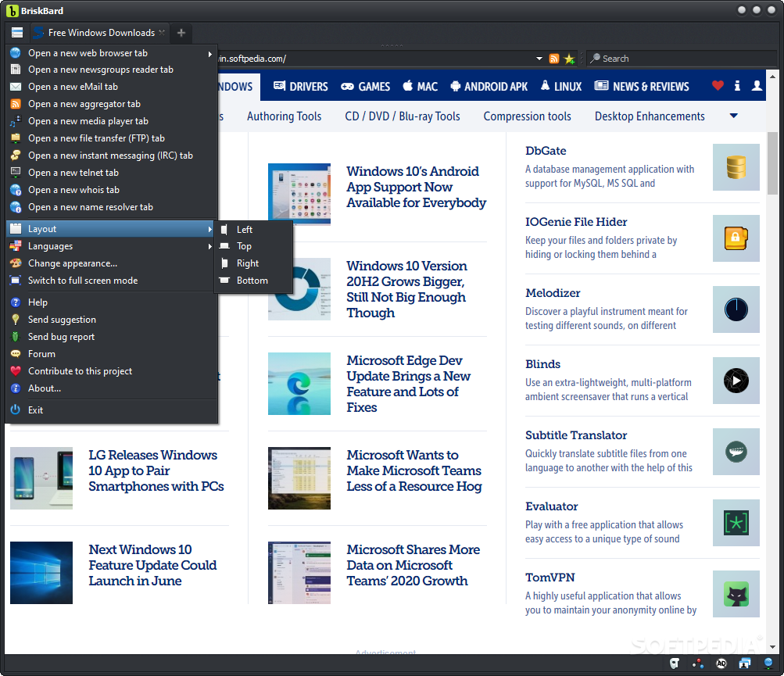
Task: Open the Authoring Tools category
Action: click(x=284, y=116)
